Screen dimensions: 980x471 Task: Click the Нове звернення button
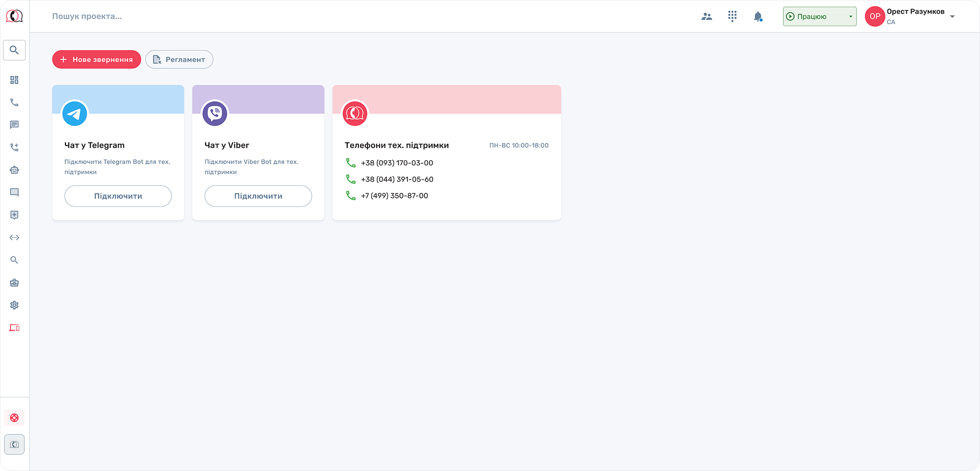pyautogui.click(x=96, y=59)
